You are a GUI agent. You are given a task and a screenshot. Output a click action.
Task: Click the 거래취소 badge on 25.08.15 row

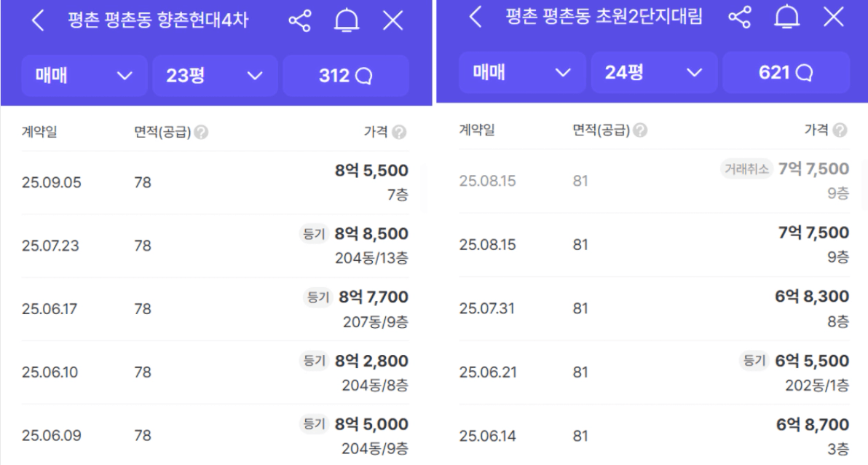pyautogui.click(x=747, y=168)
